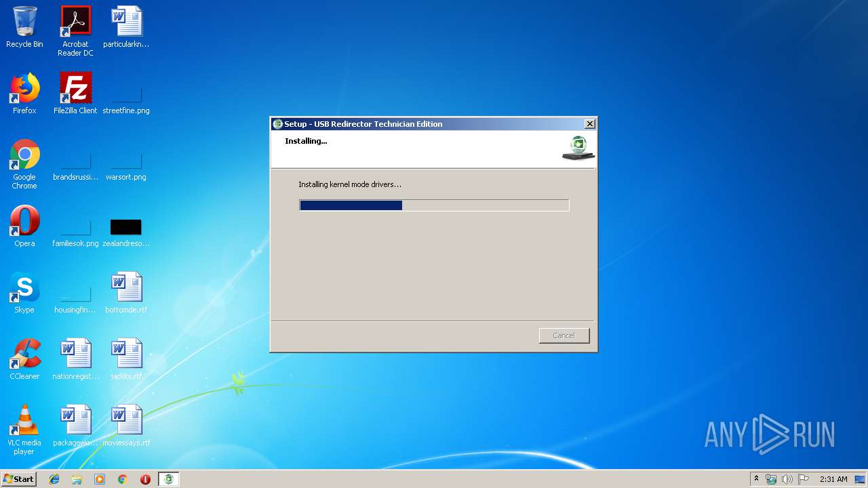Click the Show Desktop button
Viewport: 868px width, 488px height.
(861, 479)
